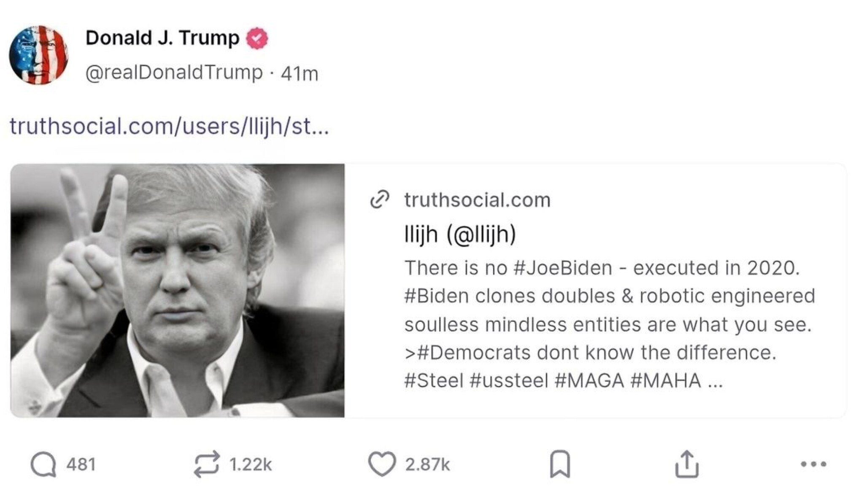Open the @realDonaldTrump handle
864x504 pixels.
tap(174, 73)
